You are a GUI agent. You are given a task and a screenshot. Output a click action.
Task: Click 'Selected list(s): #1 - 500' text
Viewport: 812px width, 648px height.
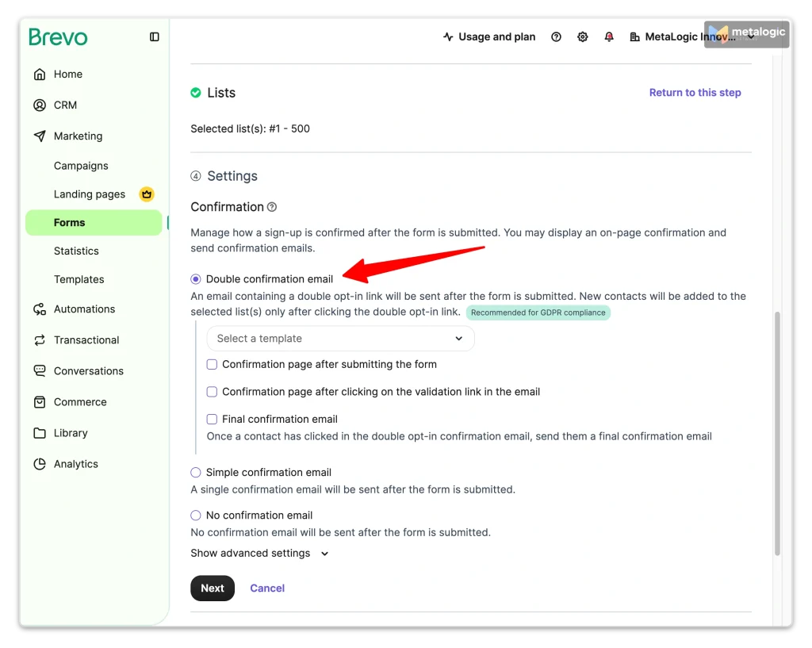click(250, 129)
